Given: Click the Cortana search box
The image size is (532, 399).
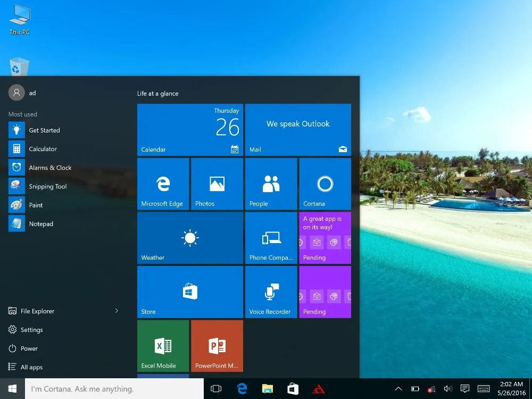Looking at the screenshot, I should [114, 389].
